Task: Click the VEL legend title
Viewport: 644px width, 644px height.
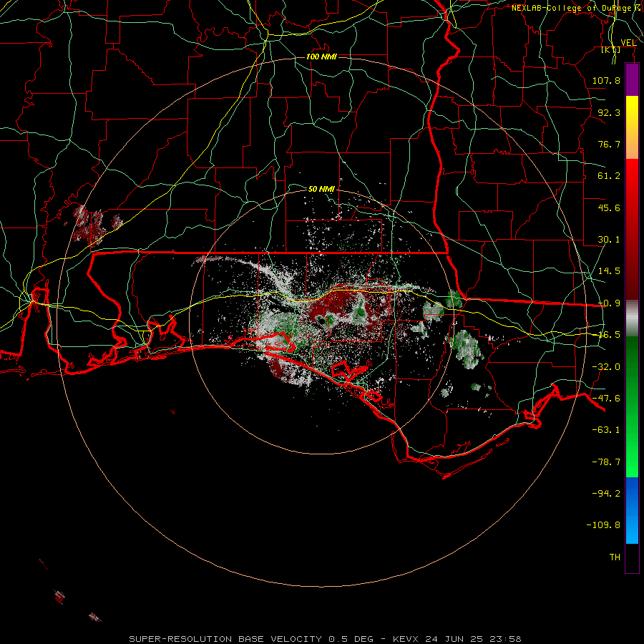Action: click(628, 42)
